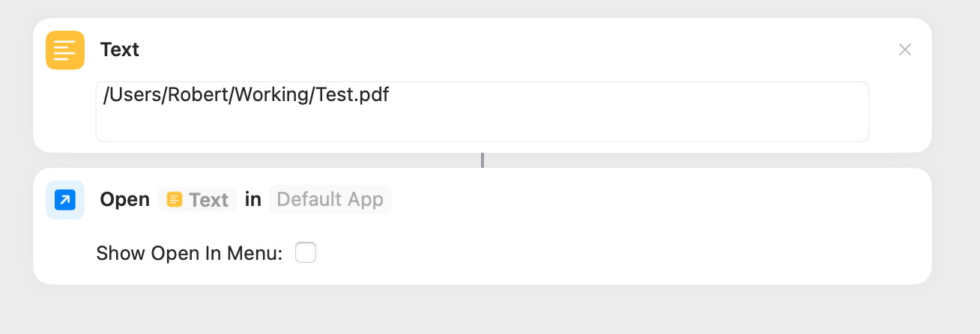Click the Text action title
The image size is (980, 334).
(x=120, y=50)
